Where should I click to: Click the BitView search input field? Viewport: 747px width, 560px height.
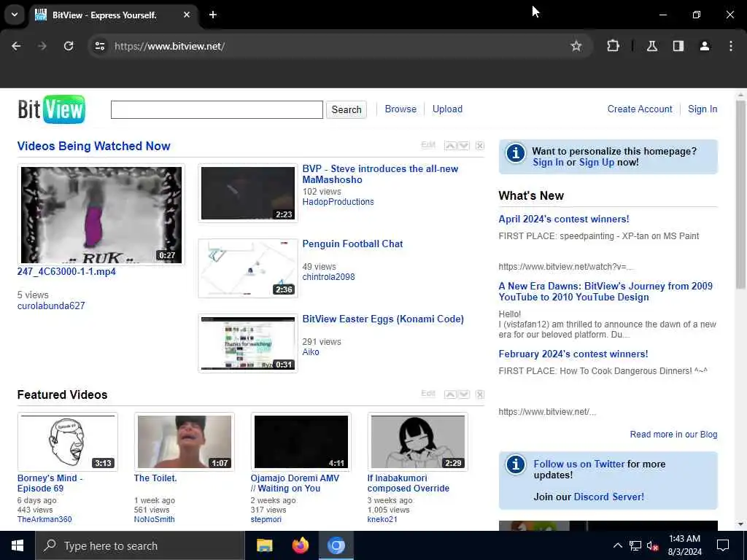click(x=217, y=109)
